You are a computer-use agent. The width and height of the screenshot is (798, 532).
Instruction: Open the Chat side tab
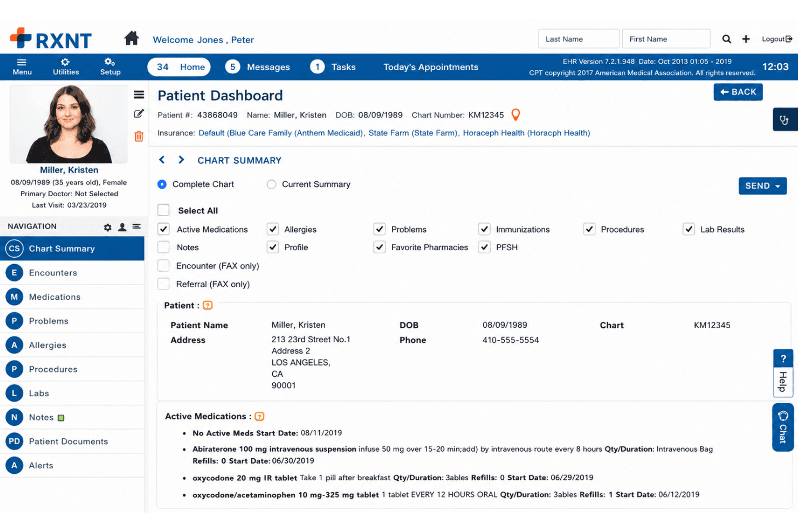tap(783, 427)
